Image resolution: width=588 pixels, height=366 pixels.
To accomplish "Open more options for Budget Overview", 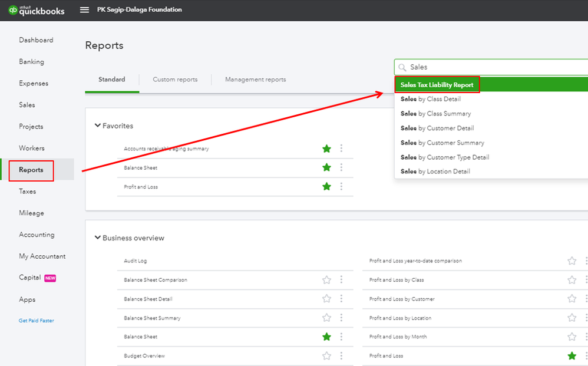I will (x=341, y=356).
